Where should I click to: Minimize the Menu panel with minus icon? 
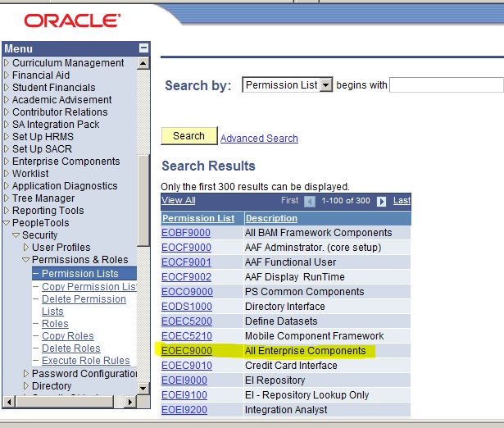pos(143,48)
